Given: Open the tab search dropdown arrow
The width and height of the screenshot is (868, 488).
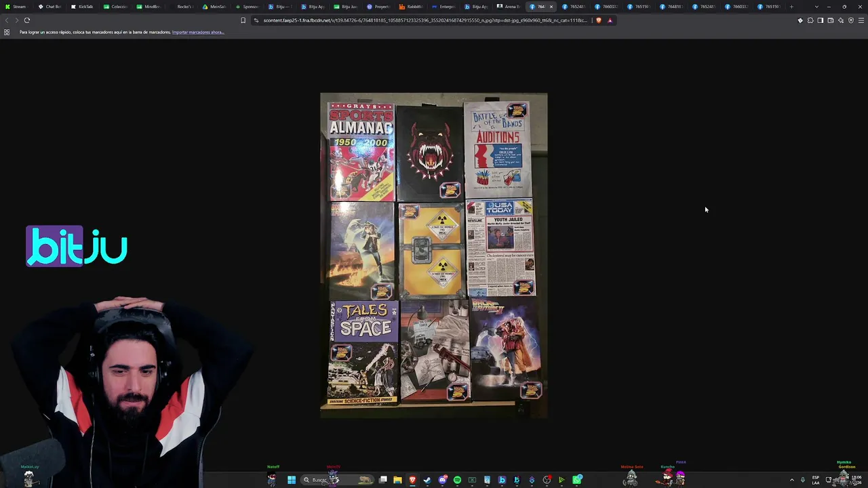Looking at the screenshot, I should tap(816, 7).
